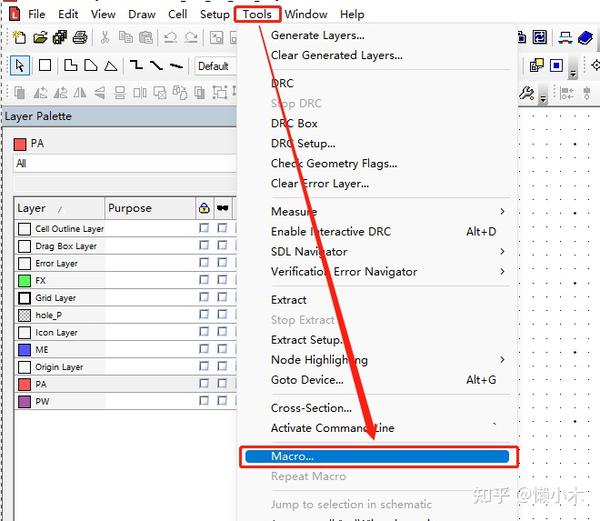Toggle lock checkbox for FX layer
The height and width of the screenshot is (521, 600).
(204, 280)
